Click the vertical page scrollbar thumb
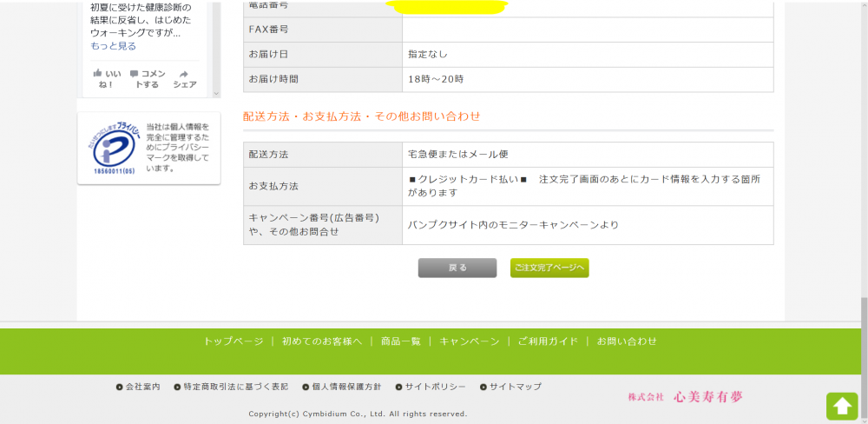The image size is (868, 424). coord(863,356)
